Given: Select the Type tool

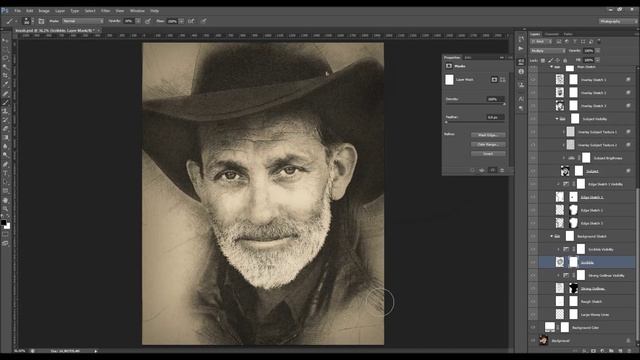Looking at the screenshot, I should tap(5, 173).
